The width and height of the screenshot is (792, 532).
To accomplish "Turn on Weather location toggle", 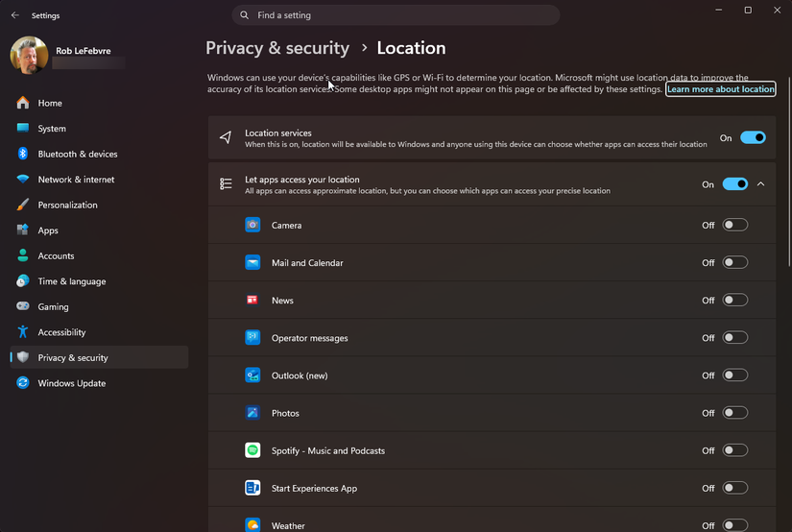I will (x=735, y=525).
